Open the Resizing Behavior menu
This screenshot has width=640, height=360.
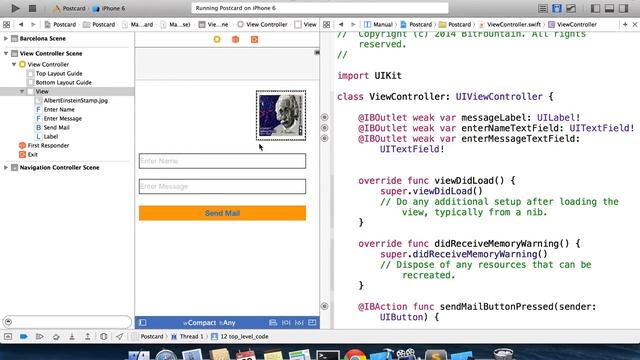[x=312, y=322]
